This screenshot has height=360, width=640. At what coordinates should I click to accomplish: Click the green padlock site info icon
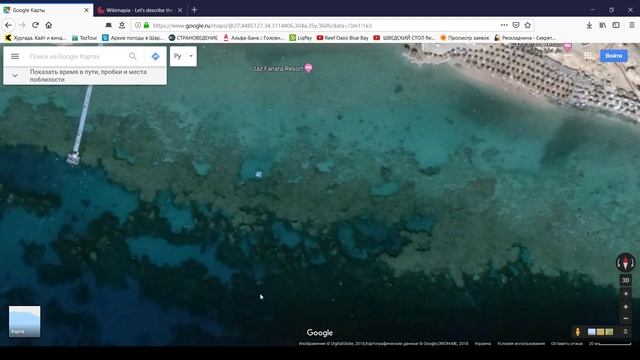click(x=147, y=25)
